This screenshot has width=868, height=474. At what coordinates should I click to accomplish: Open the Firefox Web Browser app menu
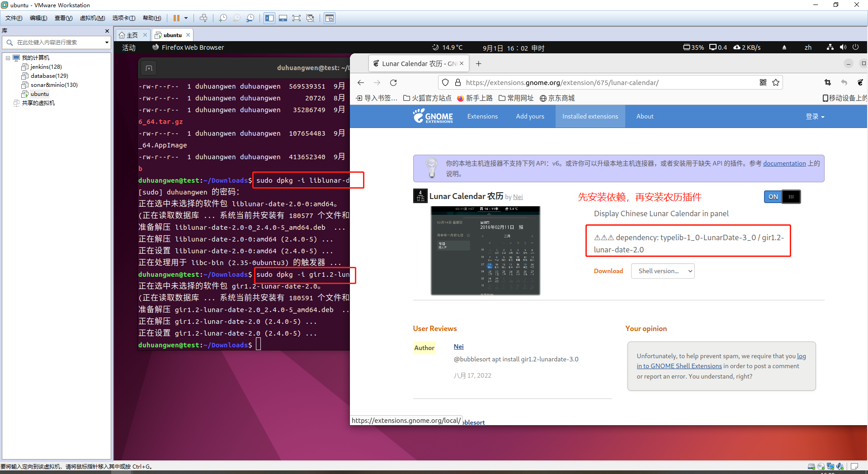(x=188, y=47)
